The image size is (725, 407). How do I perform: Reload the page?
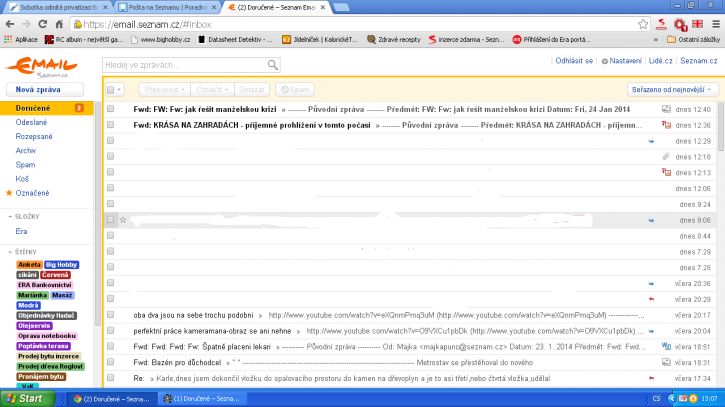coord(43,24)
